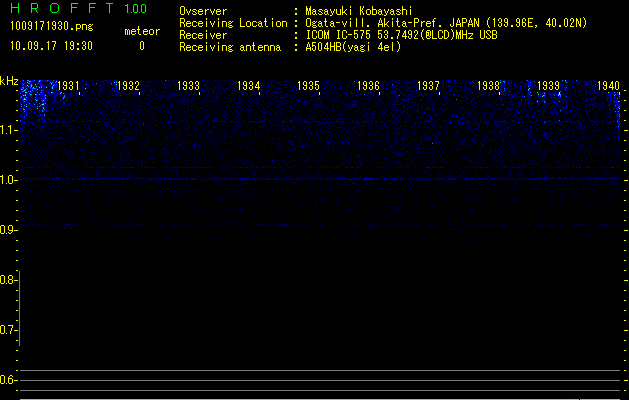Screen dimensions: 629x400
Task: Select the 1937 time label
Action: (x=428, y=86)
